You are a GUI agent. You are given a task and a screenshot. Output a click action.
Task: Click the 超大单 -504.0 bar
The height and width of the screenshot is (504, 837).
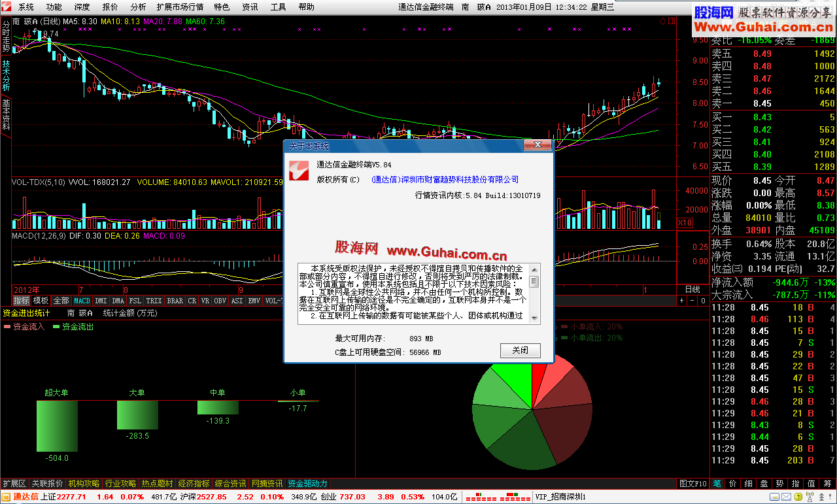58,426
